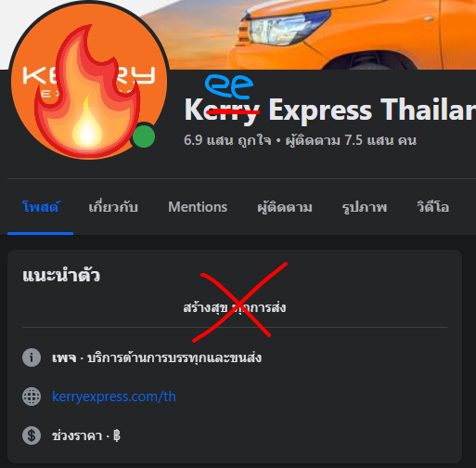Open the ผู้ติดตาม 7.5 แสน คน followers count
This screenshot has height=468, width=476.
(351, 140)
